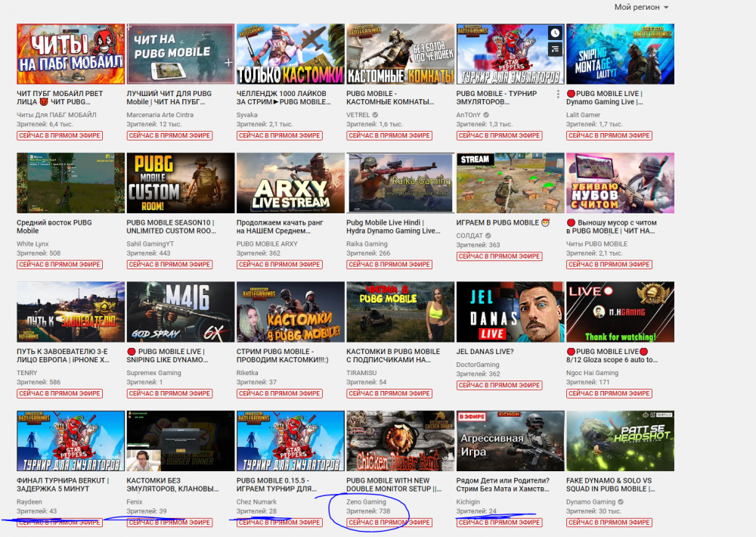Open the Zeno Gaming channel link
Viewport: 756px width, 537px height.
pos(366,502)
